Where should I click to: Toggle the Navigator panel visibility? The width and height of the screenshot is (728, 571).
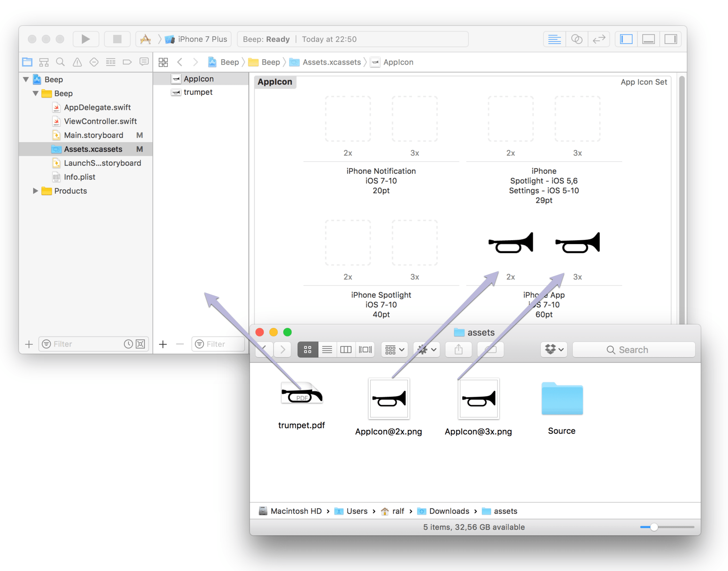[x=626, y=39]
